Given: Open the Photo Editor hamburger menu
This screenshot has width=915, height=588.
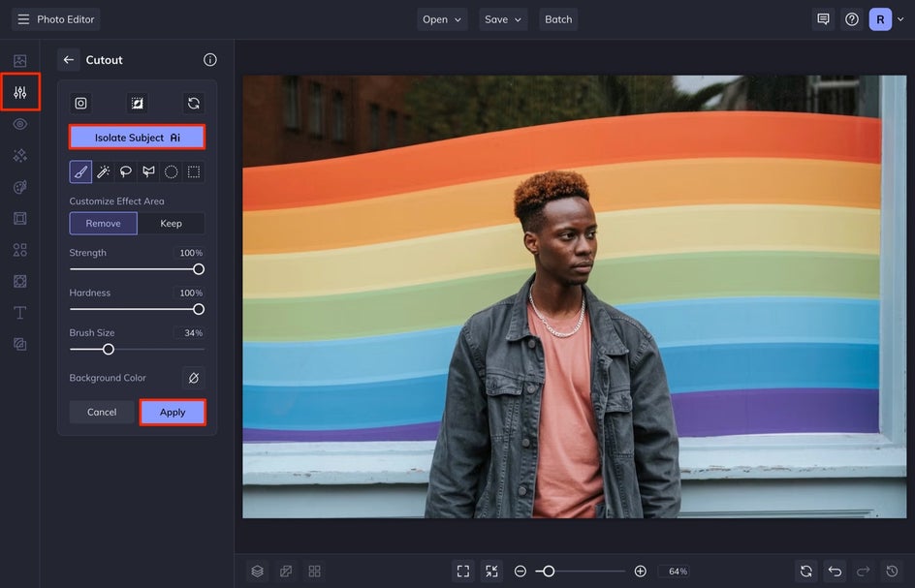Looking at the screenshot, I should pyautogui.click(x=23, y=19).
